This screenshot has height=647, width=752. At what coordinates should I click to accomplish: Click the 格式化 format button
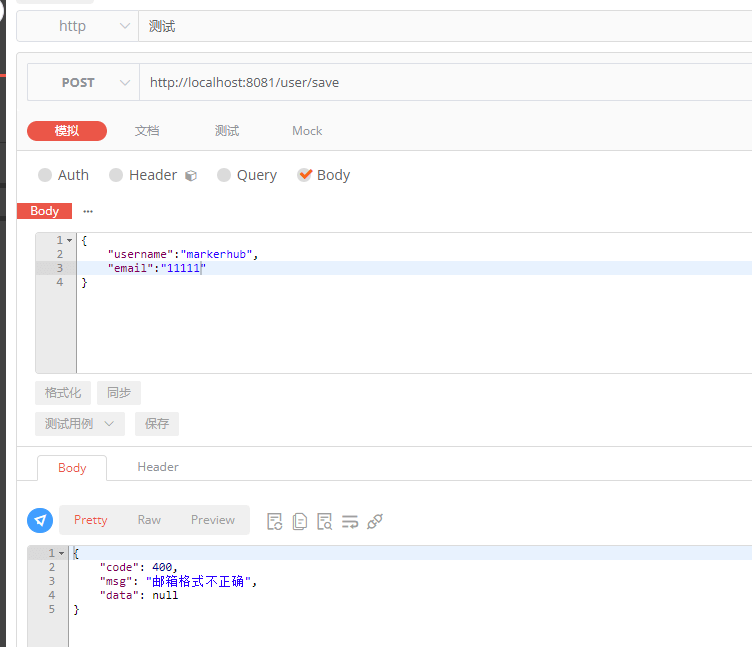(63, 393)
